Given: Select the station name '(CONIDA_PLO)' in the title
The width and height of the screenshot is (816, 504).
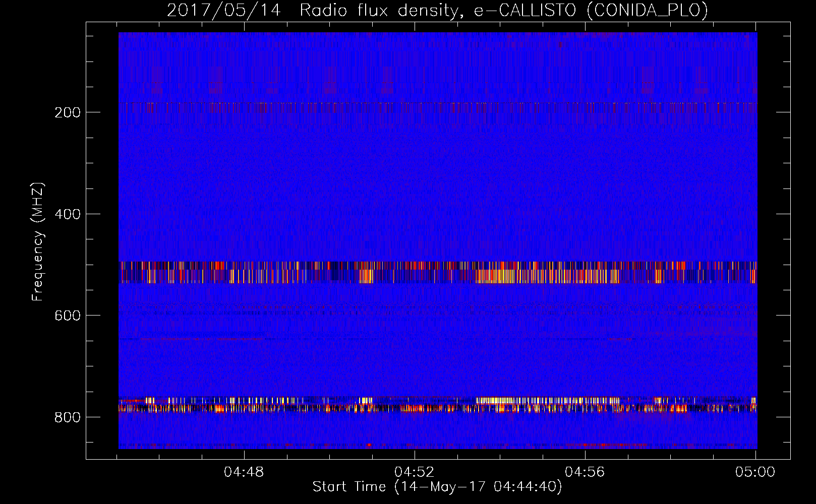Looking at the screenshot, I should [x=647, y=11].
